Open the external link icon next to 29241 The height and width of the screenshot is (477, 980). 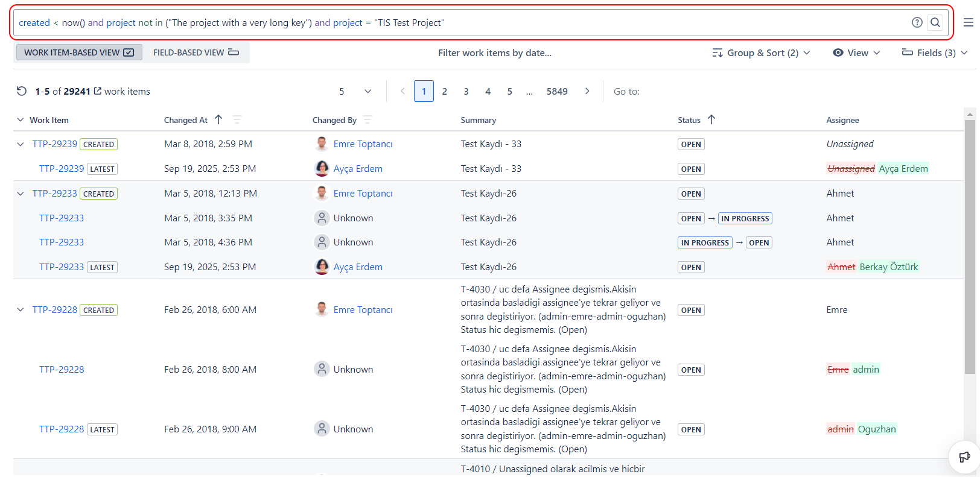click(x=98, y=91)
